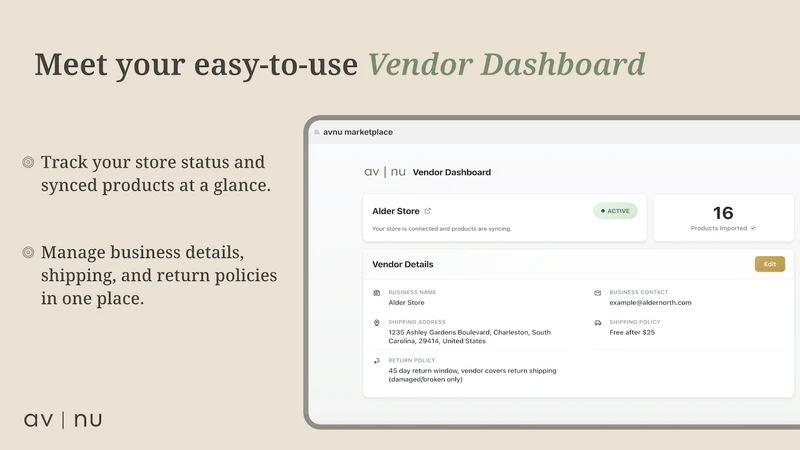The height and width of the screenshot is (450, 800).
Task: Click the avnu marketplace tab icon
Action: click(317, 132)
